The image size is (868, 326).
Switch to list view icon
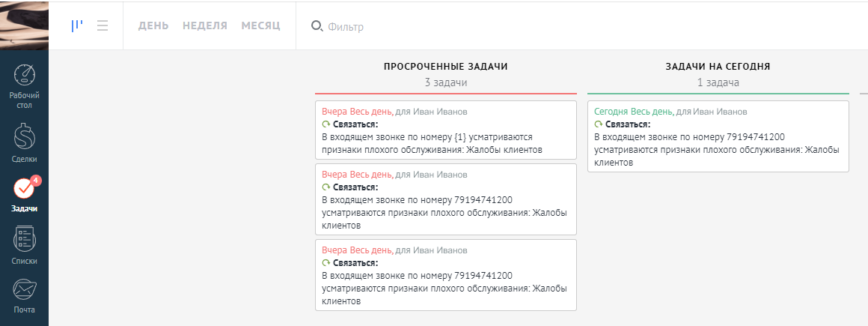[x=103, y=25]
